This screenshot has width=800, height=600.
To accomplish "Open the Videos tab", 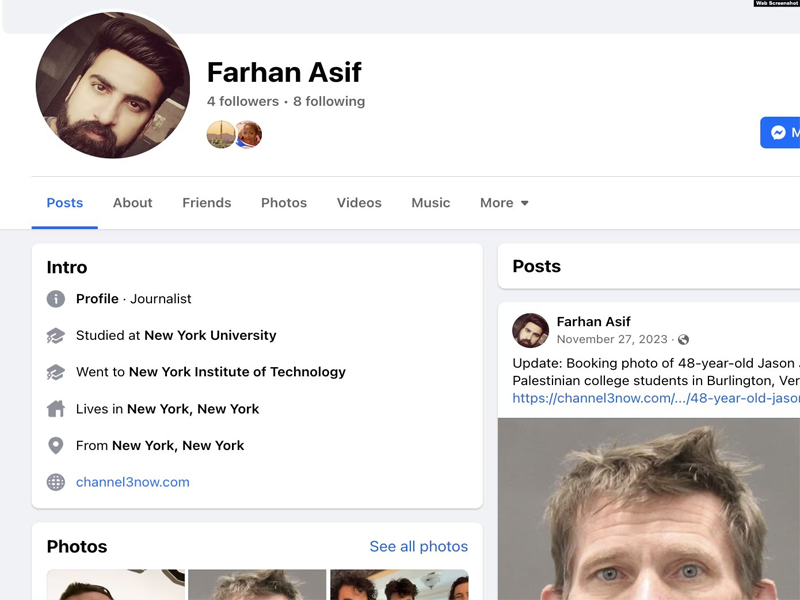I will click(x=359, y=202).
